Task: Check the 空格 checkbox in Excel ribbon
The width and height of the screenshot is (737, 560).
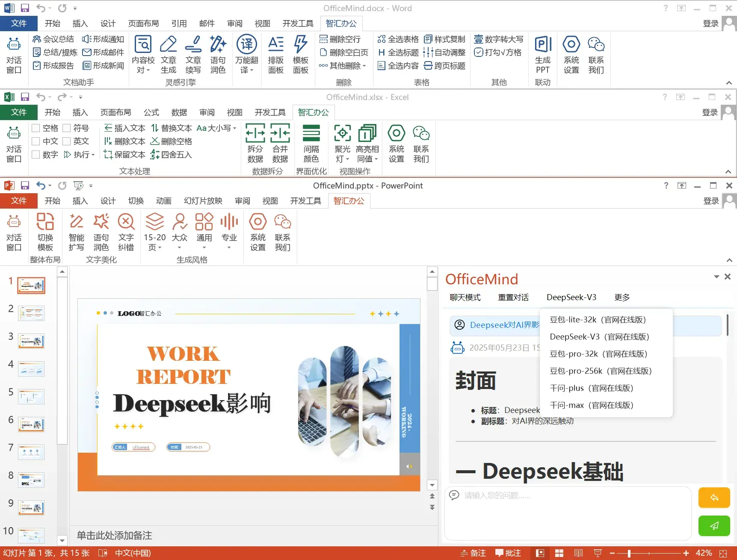Action: 36,128
